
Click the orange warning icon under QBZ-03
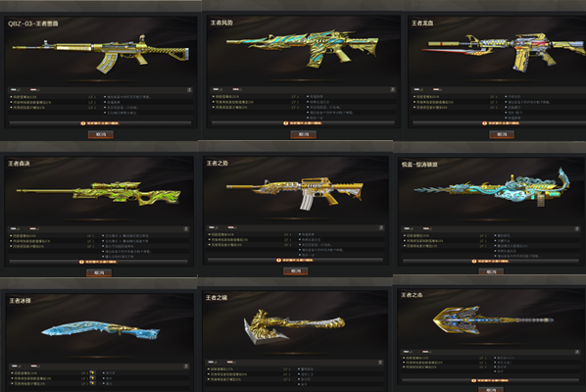[x=83, y=123]
